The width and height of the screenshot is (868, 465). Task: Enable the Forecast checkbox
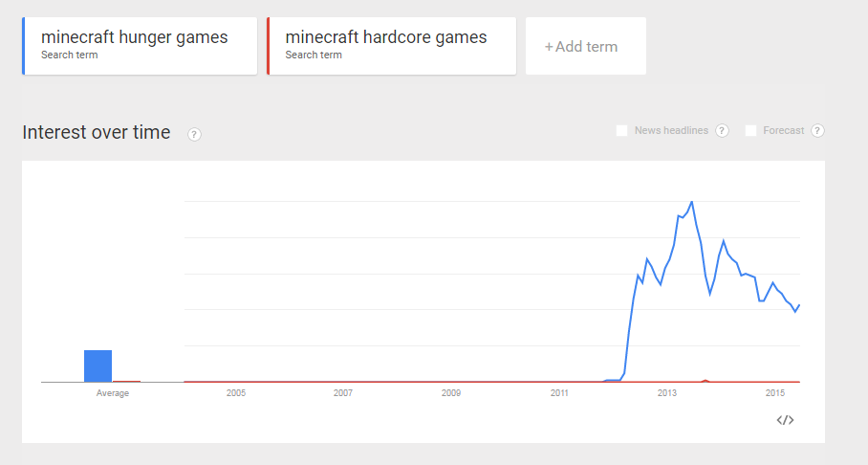tap(750, 131)
